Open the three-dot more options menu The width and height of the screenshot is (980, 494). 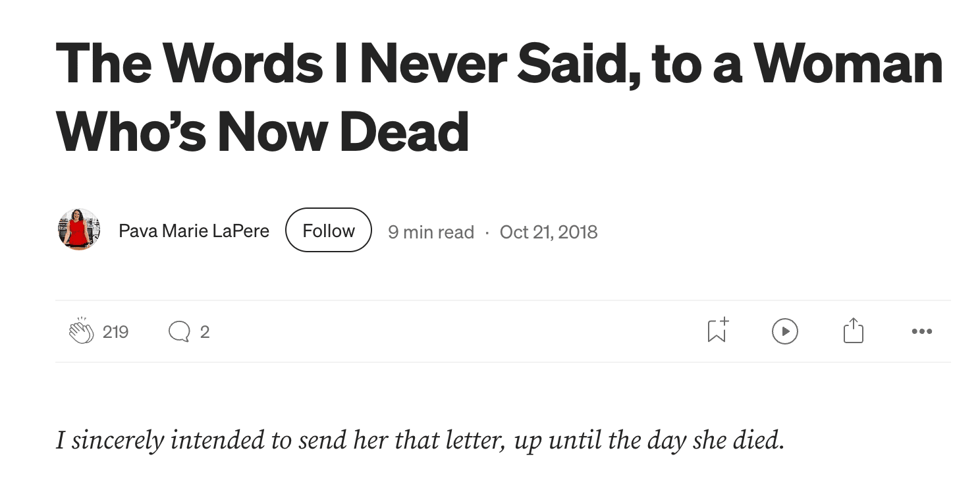pyautogui.click(x=921, y=331)
